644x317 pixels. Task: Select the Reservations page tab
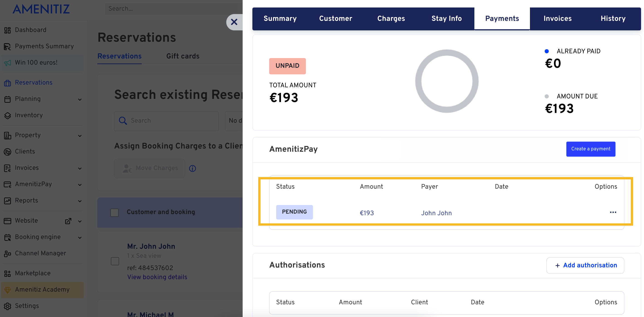[120, 56]
